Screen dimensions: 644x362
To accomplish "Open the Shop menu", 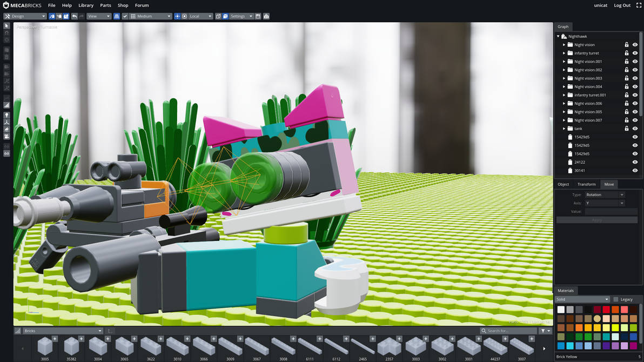I will click(x=123, y=5).
